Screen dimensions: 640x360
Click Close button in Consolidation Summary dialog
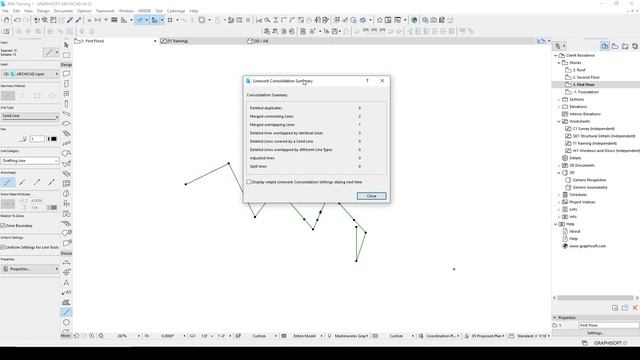[x=371, y=196]
